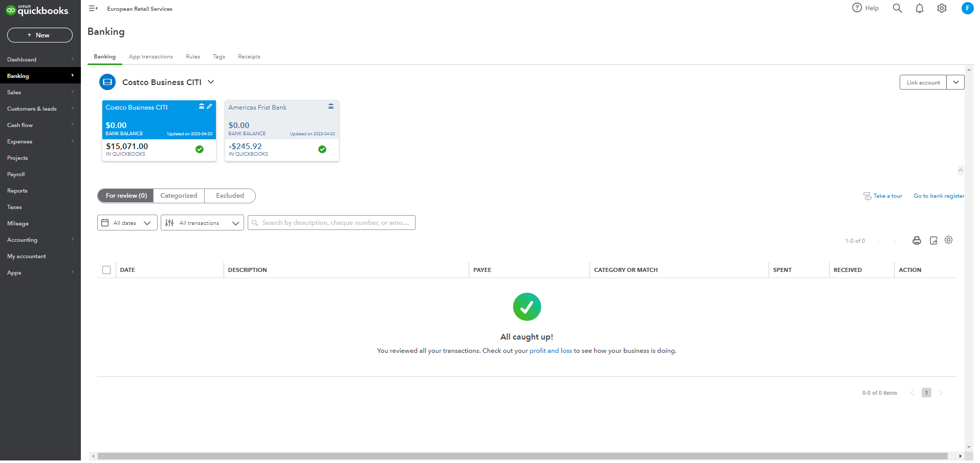
Task: Open the Help question mark icon
Action: point(857,8)
